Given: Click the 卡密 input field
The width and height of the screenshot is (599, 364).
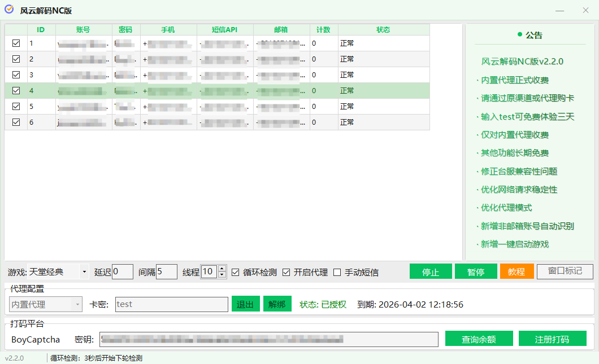Looking at the screenshot, I should (x=171, y=304).
